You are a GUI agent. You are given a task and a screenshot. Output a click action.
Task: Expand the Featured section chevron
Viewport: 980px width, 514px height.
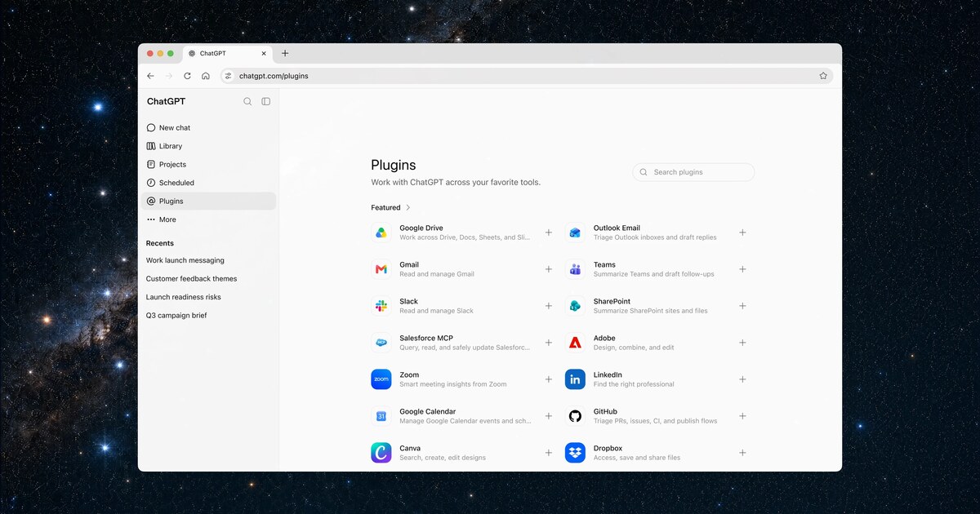(408, 207)
